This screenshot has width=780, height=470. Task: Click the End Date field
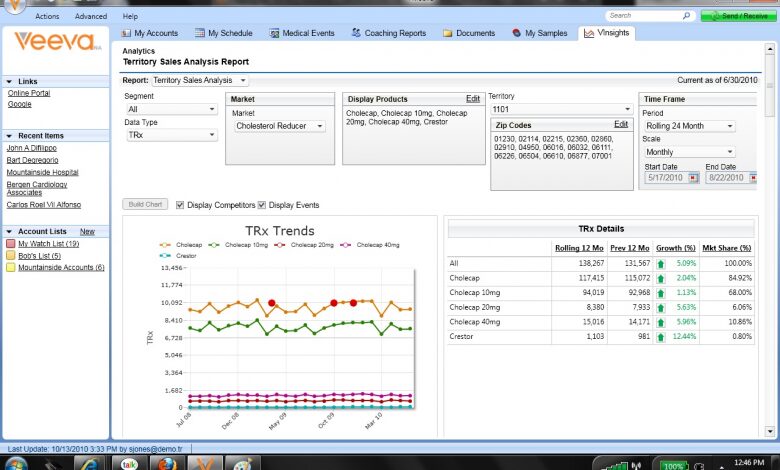click(x=727, y=178)
